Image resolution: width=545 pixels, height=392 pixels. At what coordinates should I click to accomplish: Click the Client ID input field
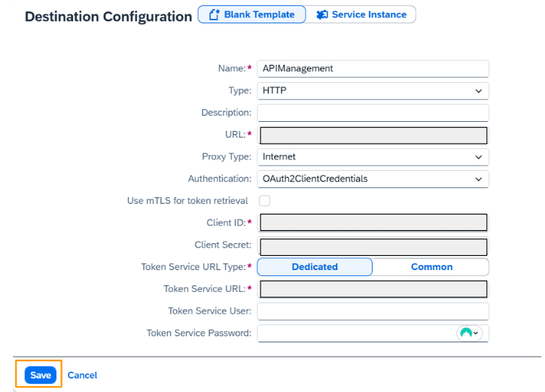[373, 223]
